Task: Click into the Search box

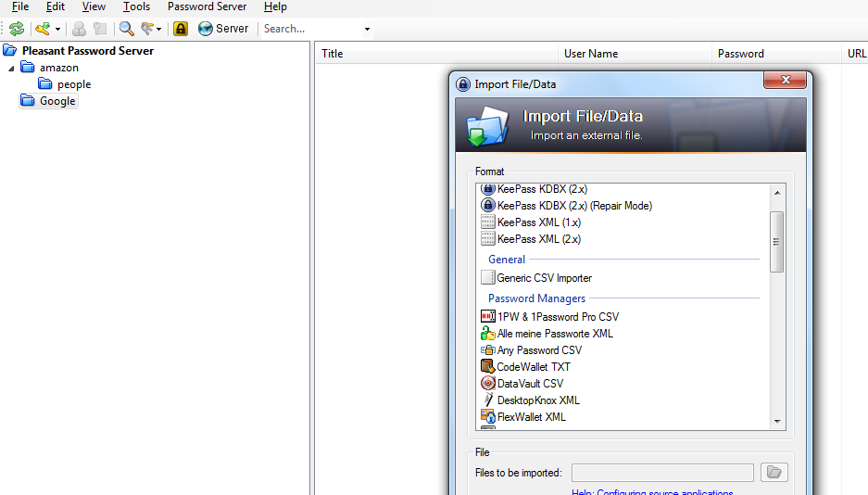Action: (311, 29)
